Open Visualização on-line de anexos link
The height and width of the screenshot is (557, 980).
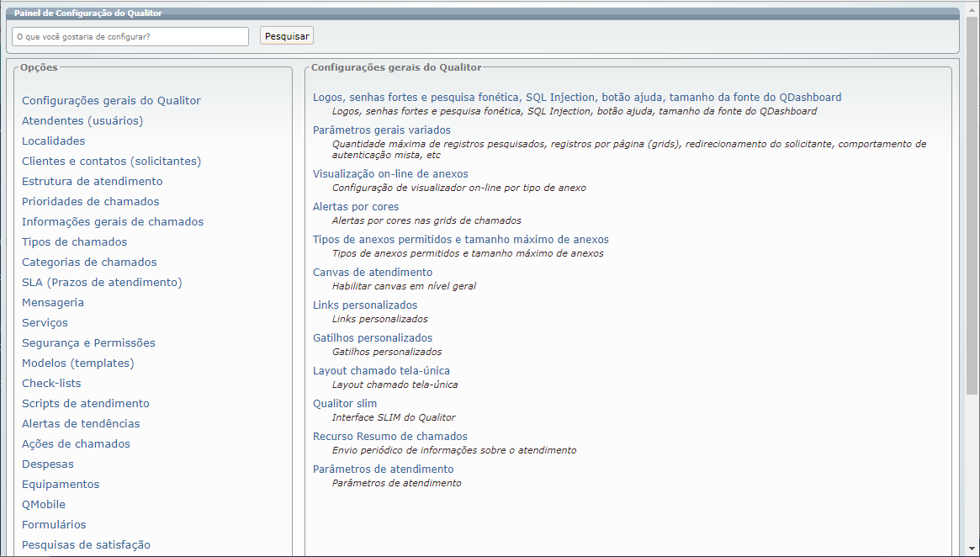390,174
